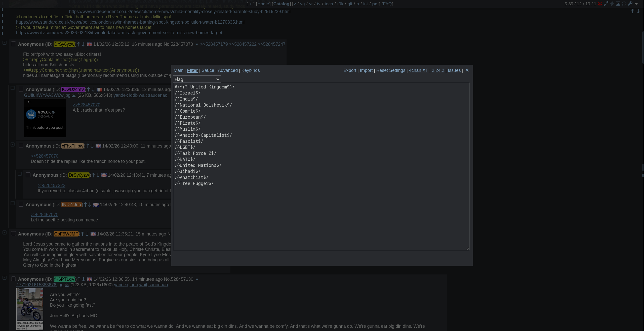Click the wrench settings icon in header
This screenshot has height=331, width=644.
point(630,4)
